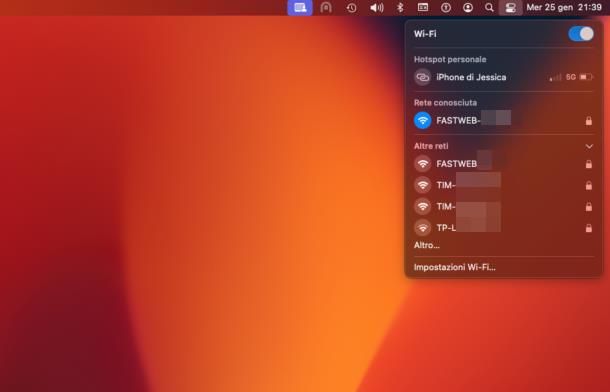This screenshot has width=610, height=392.
Task: Click the date and time clock
Action: point(564,7)
